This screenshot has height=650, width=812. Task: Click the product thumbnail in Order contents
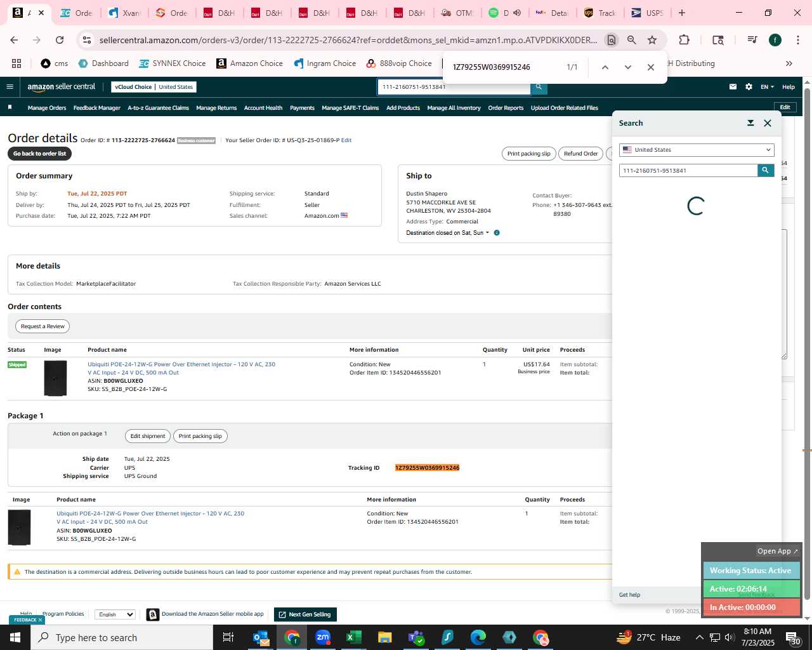pos(55,378)
